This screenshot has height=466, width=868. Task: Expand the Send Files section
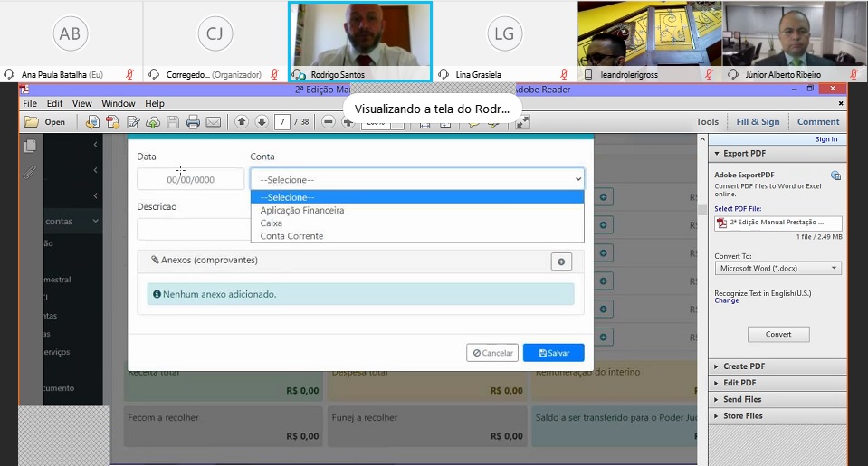741,399
